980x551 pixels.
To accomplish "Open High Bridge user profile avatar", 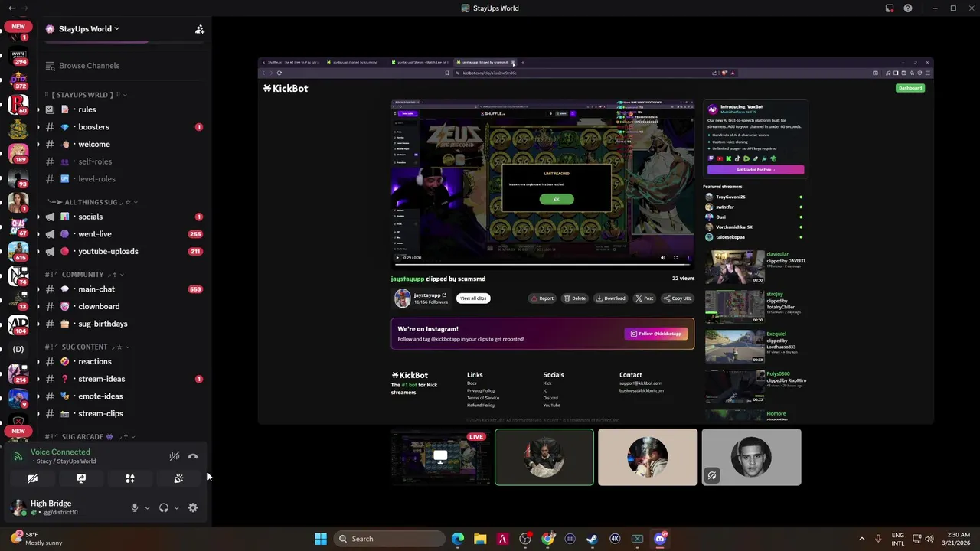I will [x=17, y=507].
